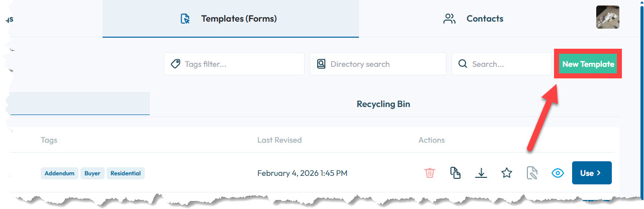Open the Templates (Forms) tab
Viewport: 644px width, 209px height.
click(x=230, y=19)
